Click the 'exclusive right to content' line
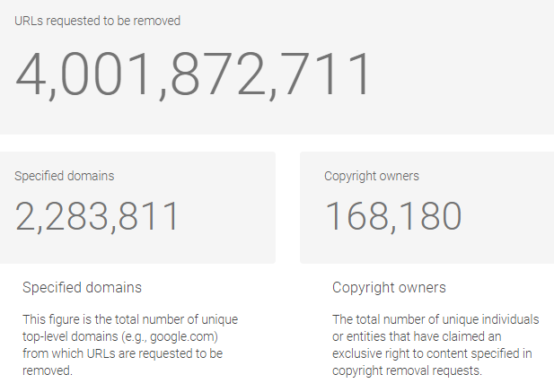Screen dimensions: 554x392 [432, 353]
